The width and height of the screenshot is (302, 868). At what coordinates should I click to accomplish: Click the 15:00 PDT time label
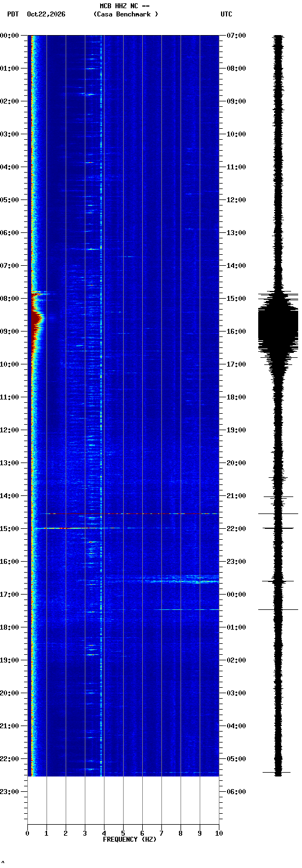[10, 529]
